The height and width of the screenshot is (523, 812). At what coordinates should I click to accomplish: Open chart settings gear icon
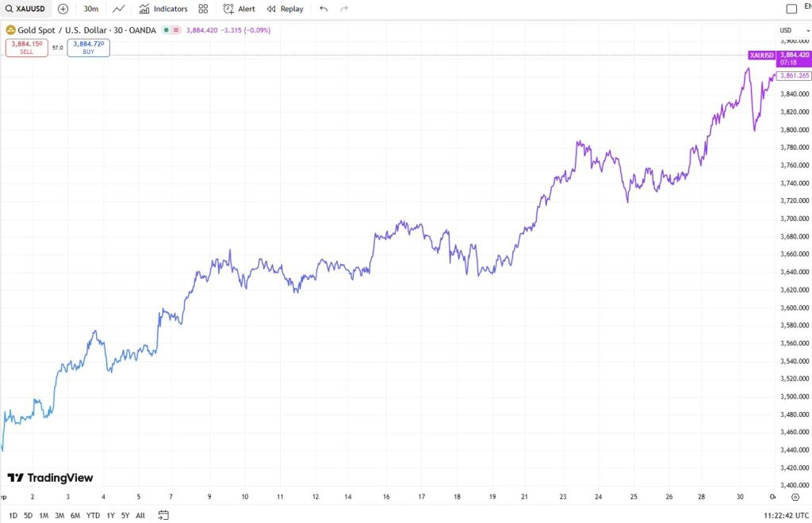pyautogui.click(x=795, y=497)
